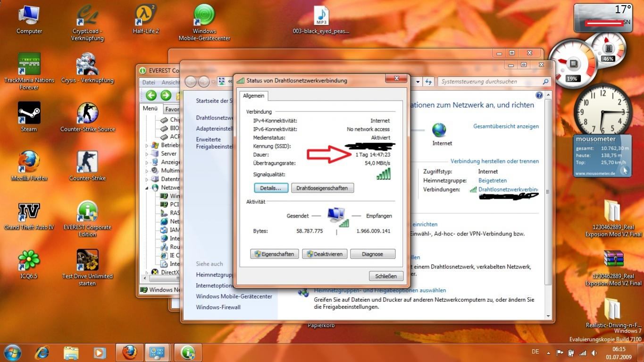Open the Beigetreten homegroup link
The width and height of the screenshot is (644, 362).
493,180
